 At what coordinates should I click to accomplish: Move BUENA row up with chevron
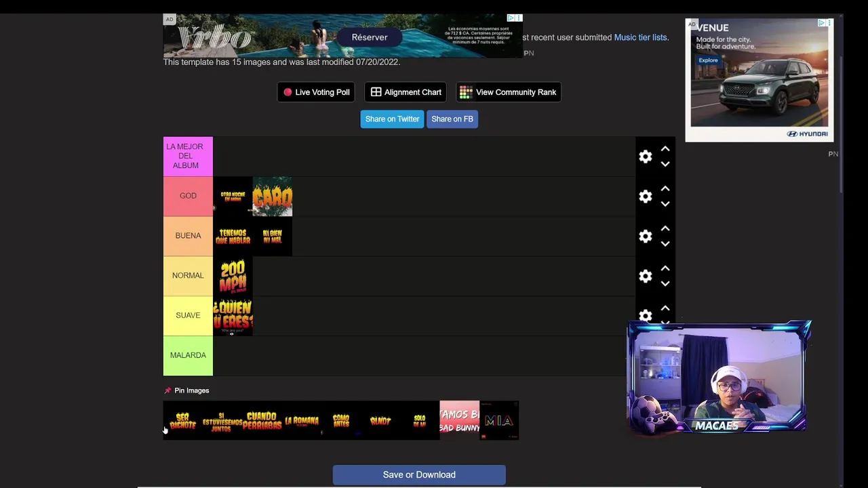click(665, 229)
